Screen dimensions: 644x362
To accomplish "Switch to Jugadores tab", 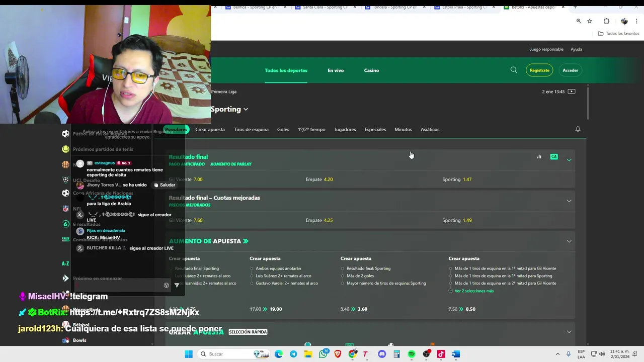I will coord(345,129).
